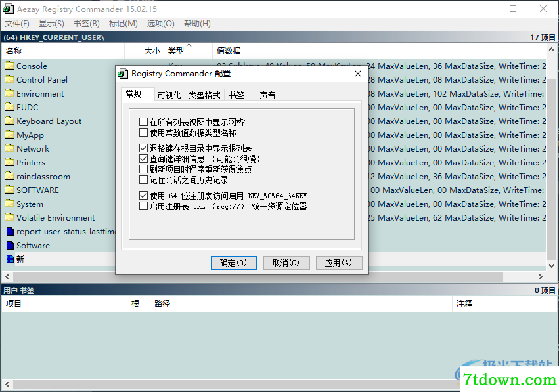Click the EUDC folder icon

click(10, 107)
